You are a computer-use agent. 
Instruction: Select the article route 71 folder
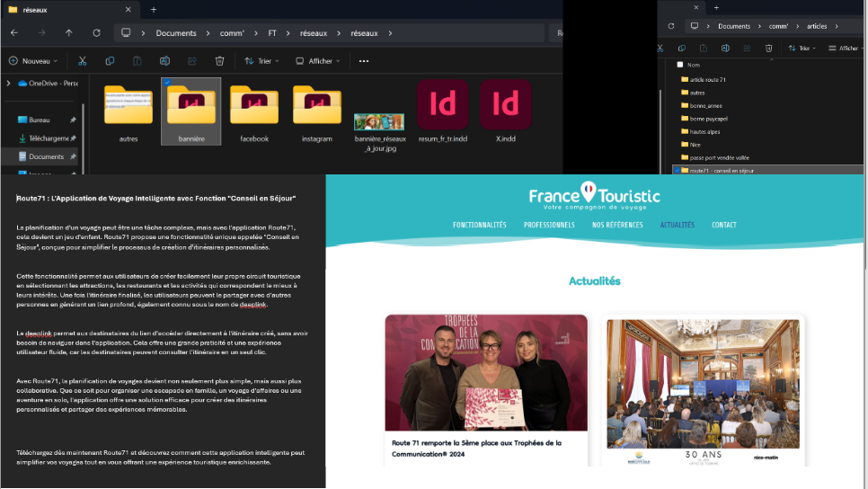pyautogui.click(x=703, y=80)
